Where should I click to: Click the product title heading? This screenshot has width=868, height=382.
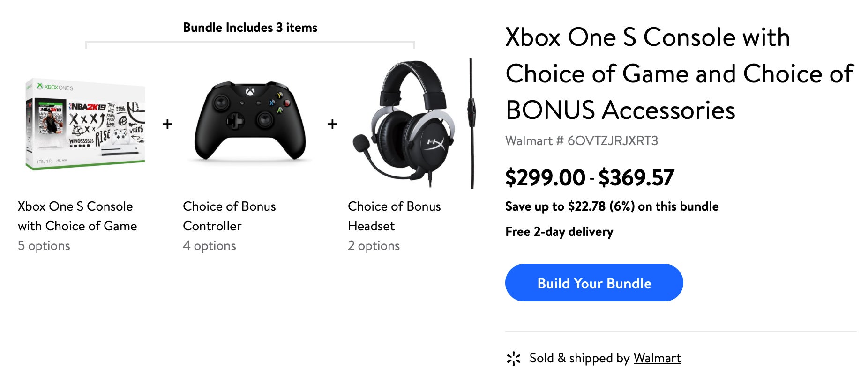(680, 73)
